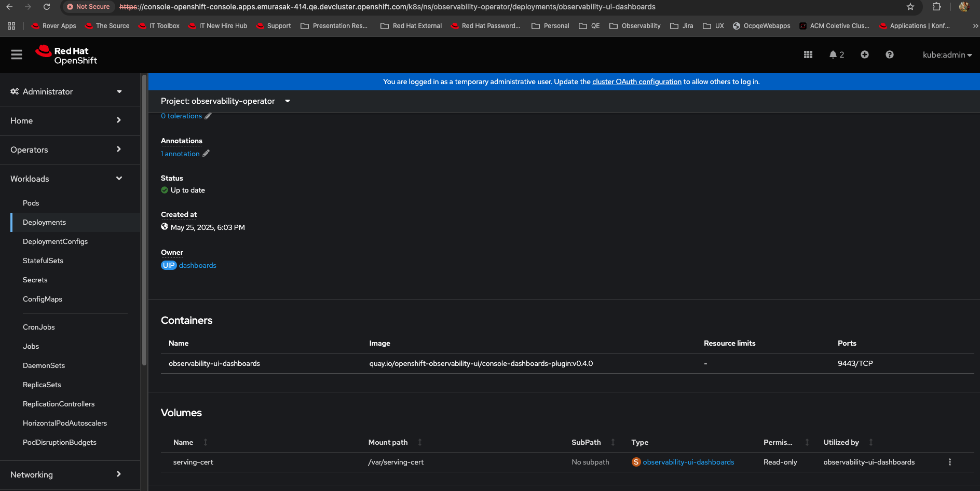Screen dimensions: 980x491
Task: Open the dashboards owner link
Action: point(198,265)
